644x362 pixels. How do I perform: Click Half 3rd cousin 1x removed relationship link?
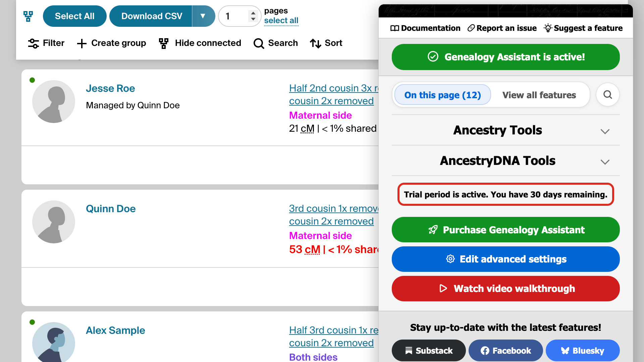point(334,337)
